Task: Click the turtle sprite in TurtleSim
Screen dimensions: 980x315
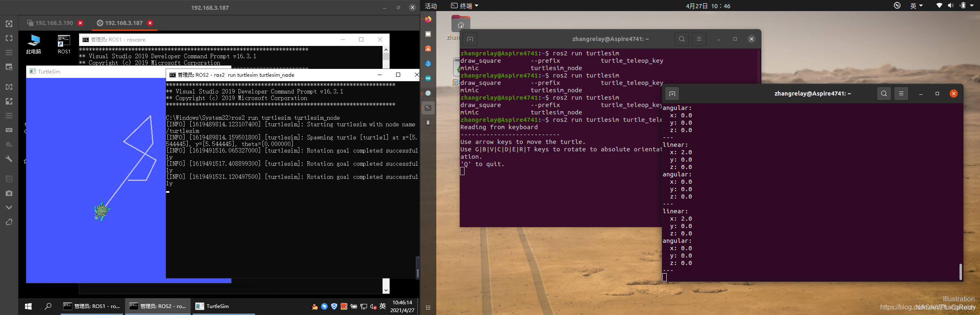Action: click(101, 211)
